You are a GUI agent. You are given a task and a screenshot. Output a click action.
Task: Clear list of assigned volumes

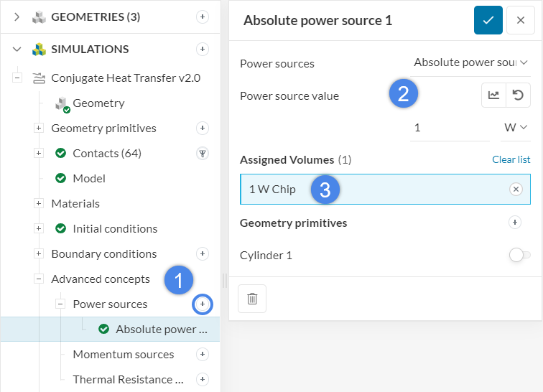coord(511,159)
